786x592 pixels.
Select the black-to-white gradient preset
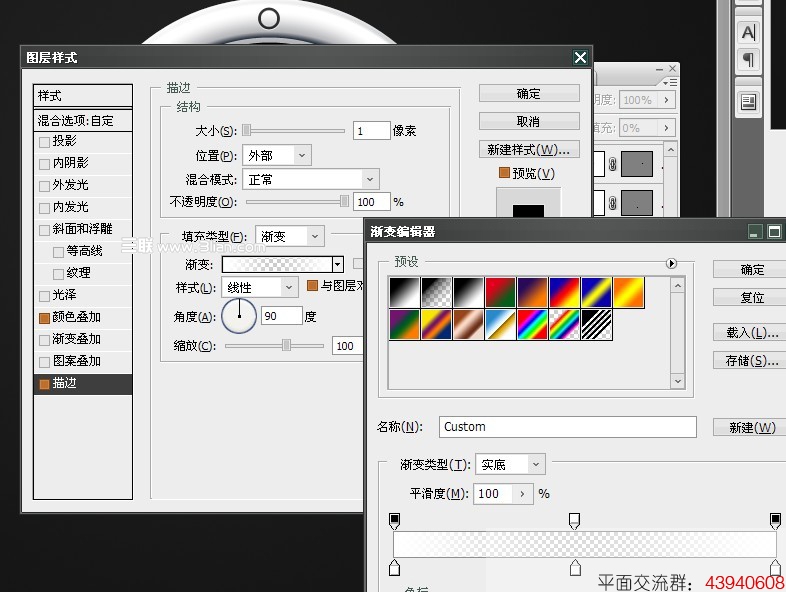click(404, 292)
